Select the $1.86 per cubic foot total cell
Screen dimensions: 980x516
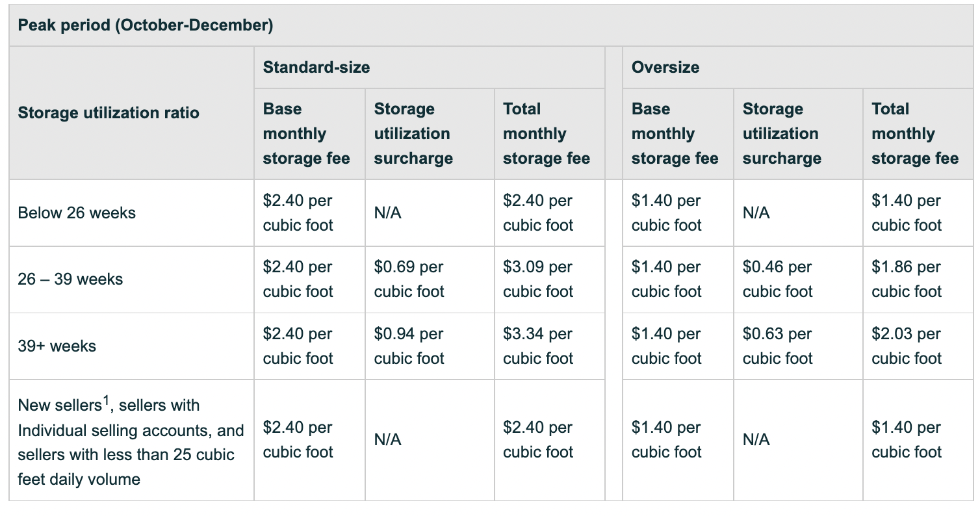[x=907, y=279]
